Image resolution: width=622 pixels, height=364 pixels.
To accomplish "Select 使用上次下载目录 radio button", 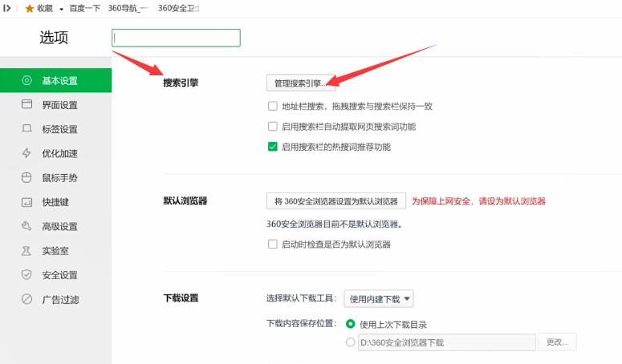I will pos(350,324).
